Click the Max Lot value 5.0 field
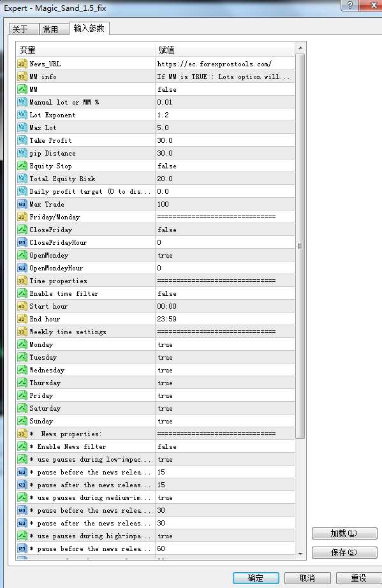 click(225, 128)
